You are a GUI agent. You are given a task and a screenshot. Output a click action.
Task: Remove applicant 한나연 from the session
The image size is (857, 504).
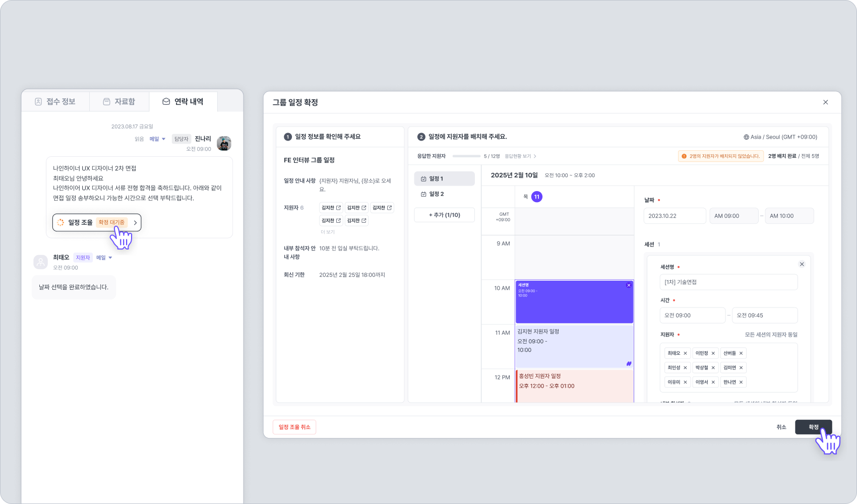741,383
